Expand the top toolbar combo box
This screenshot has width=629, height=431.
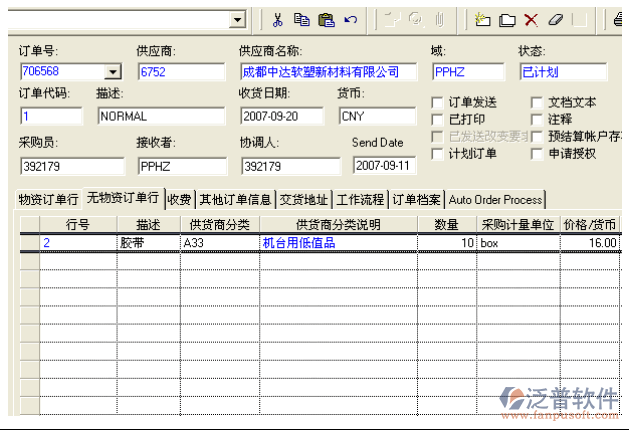[237, 19]
